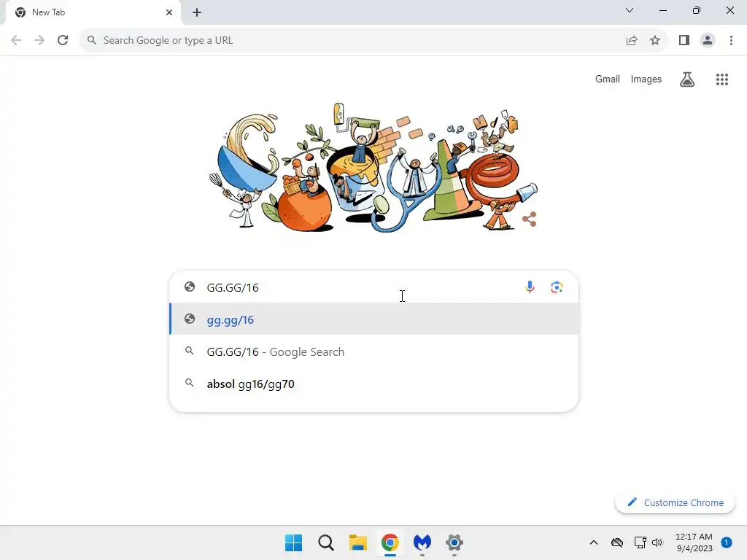The width and height of the screenshot is (747, 560).
Task: Select gg.gg/16 URL suggestion
Action: coord(374,319)
